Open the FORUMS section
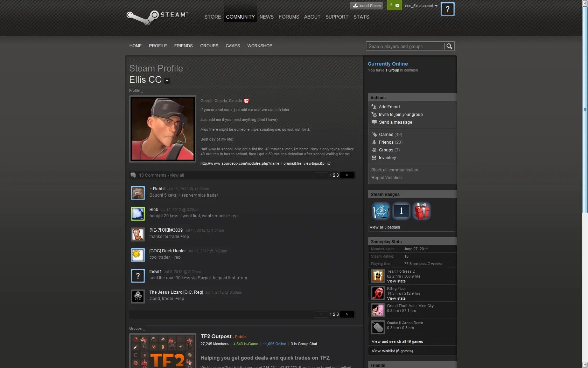This screenshot has height=368, width=588. tap(289, 17)
